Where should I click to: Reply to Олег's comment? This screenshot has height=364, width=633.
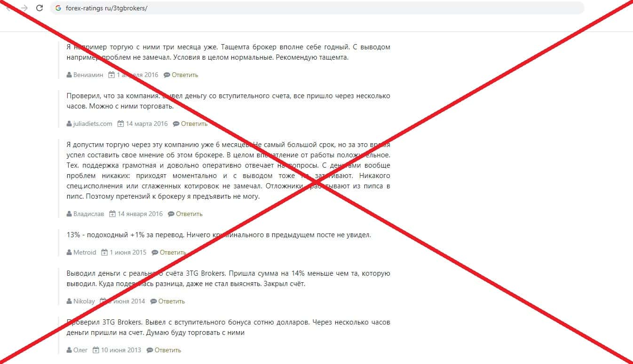[168, 350]
